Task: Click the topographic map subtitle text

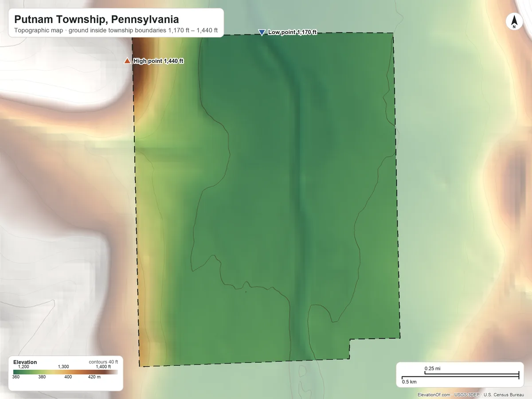Action: tap(116, 31)
